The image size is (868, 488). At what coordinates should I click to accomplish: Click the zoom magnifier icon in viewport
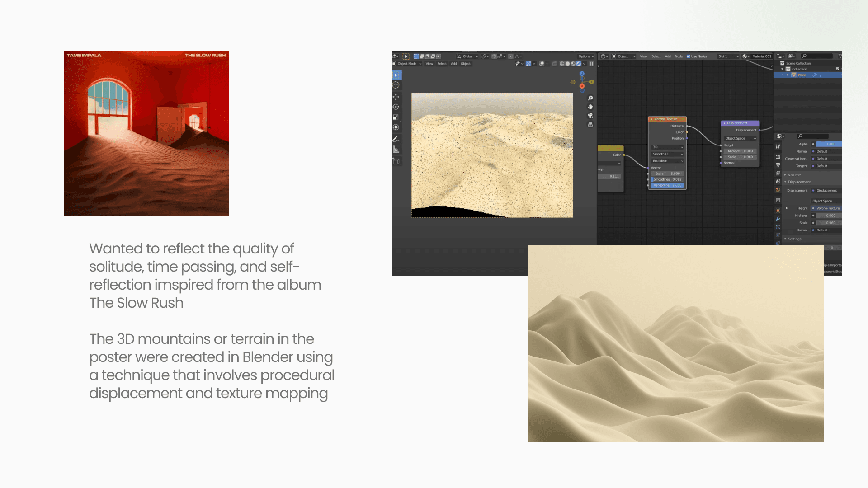point(590,98)
